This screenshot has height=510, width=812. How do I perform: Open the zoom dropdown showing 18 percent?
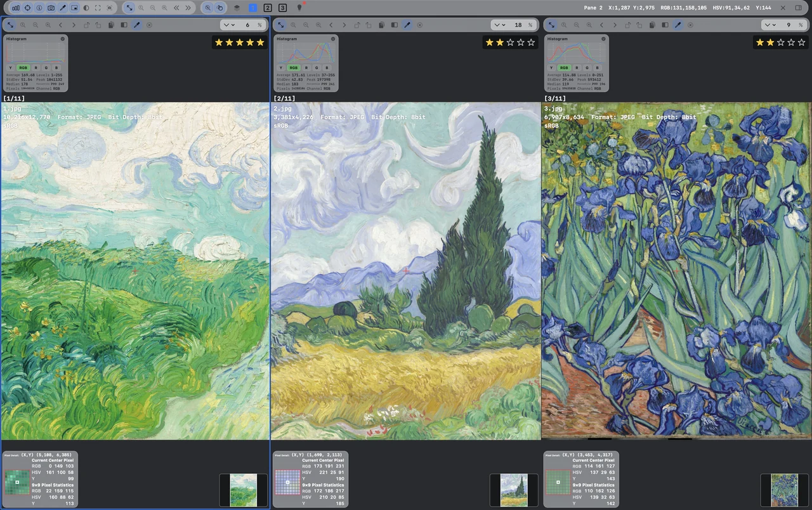point(499,25)
